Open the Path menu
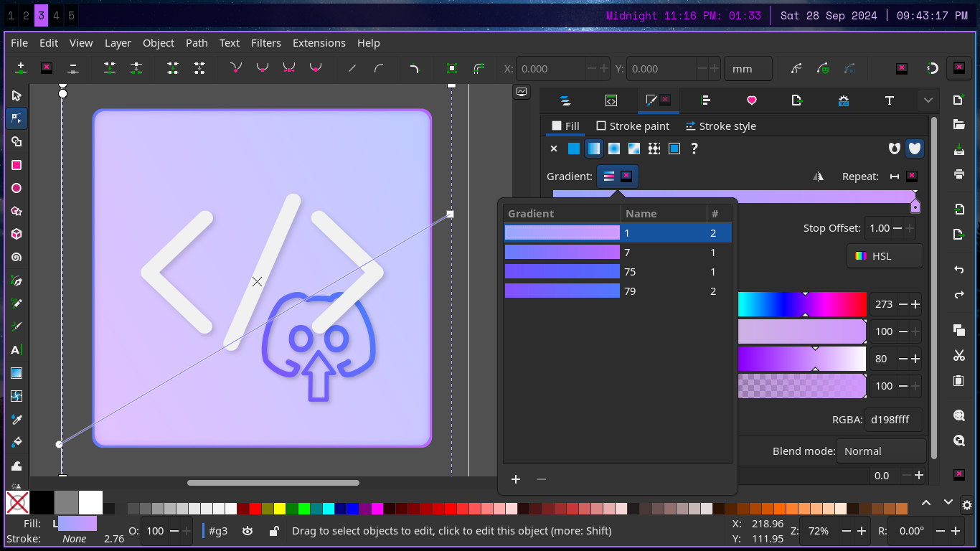Image resolution: width=980 pixels, height=551 pixels. 197,43
